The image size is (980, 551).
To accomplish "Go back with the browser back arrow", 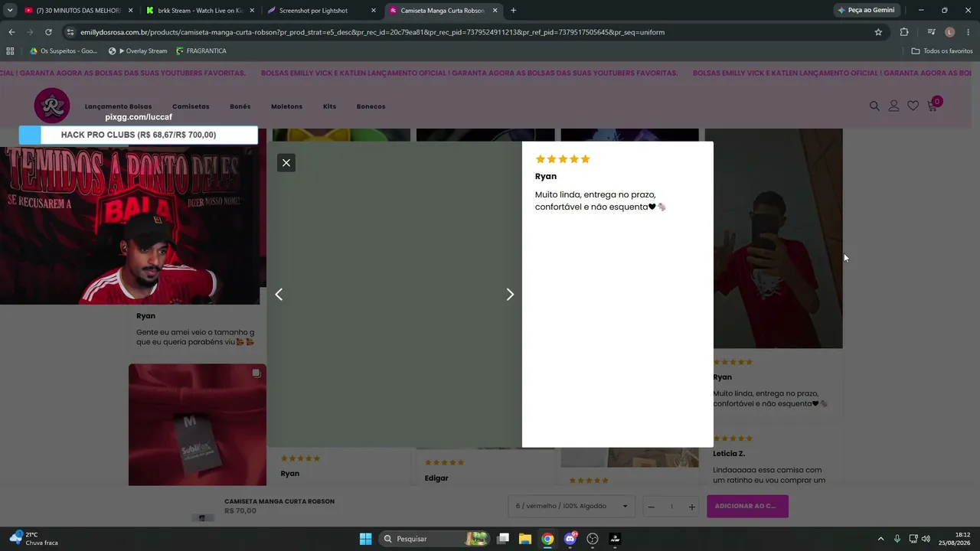I will [11, 32].
